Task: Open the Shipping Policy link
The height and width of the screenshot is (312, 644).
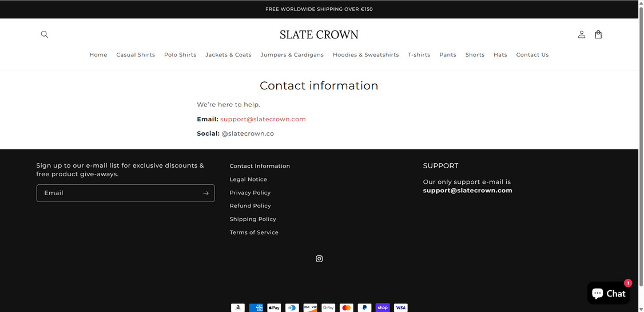Action: point(253,219)
